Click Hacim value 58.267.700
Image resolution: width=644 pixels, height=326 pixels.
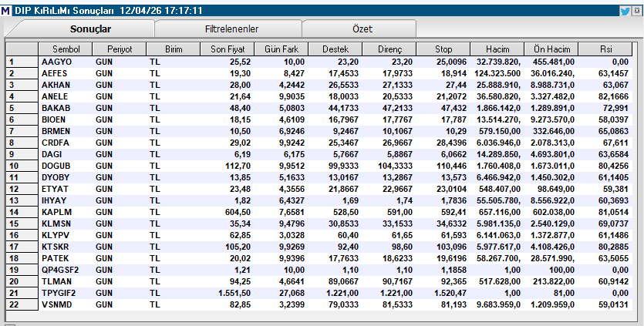498,258
